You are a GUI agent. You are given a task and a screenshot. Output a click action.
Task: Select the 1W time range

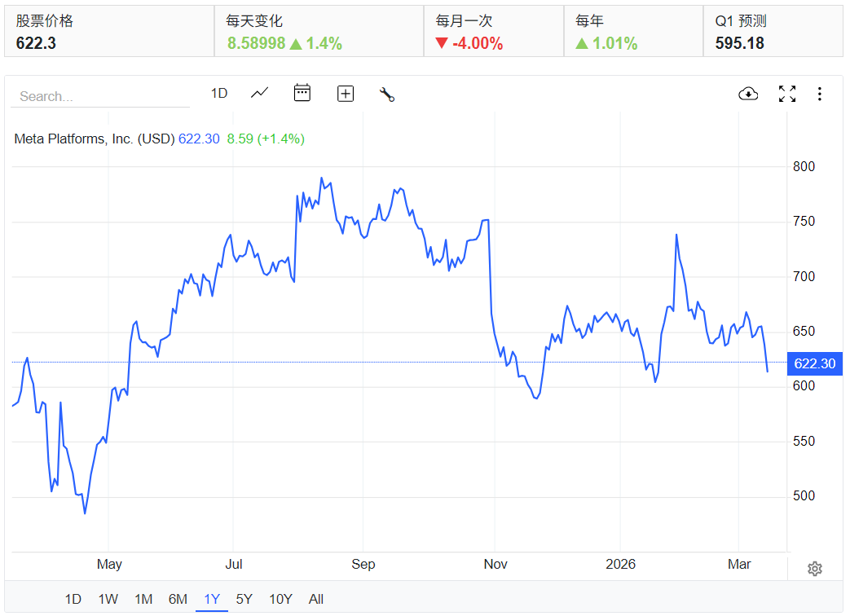tap(108, 599)
